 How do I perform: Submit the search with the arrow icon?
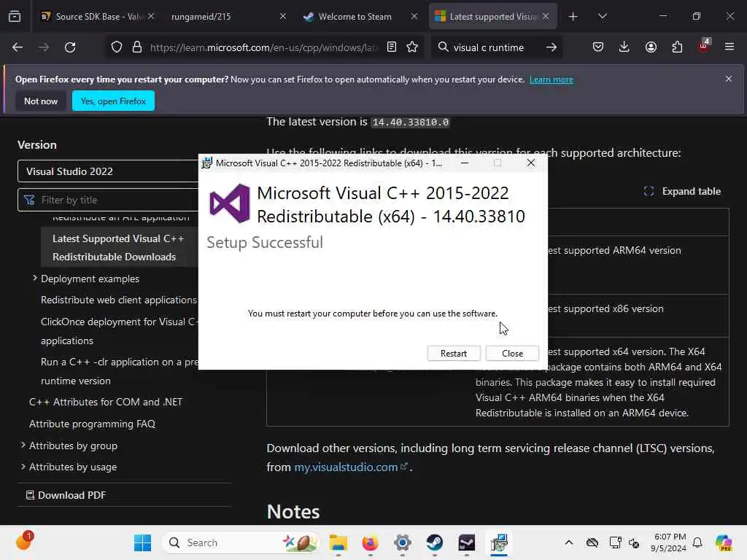point(551,47)
